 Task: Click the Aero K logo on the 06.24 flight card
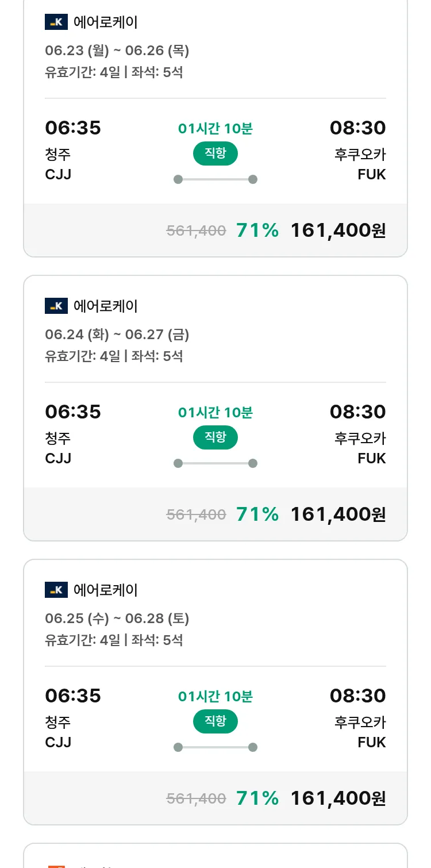(56, 306)
